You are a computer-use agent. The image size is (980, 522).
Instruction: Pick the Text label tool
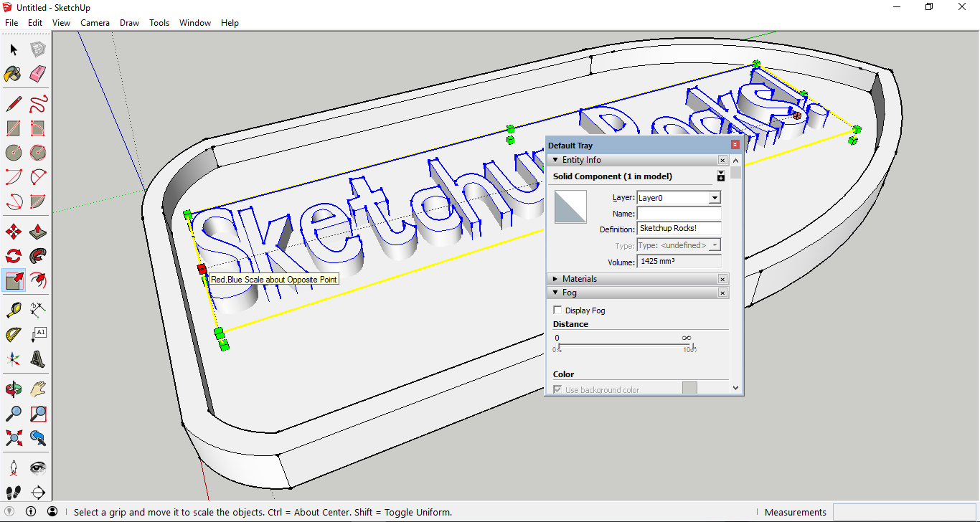click(38, 335)
